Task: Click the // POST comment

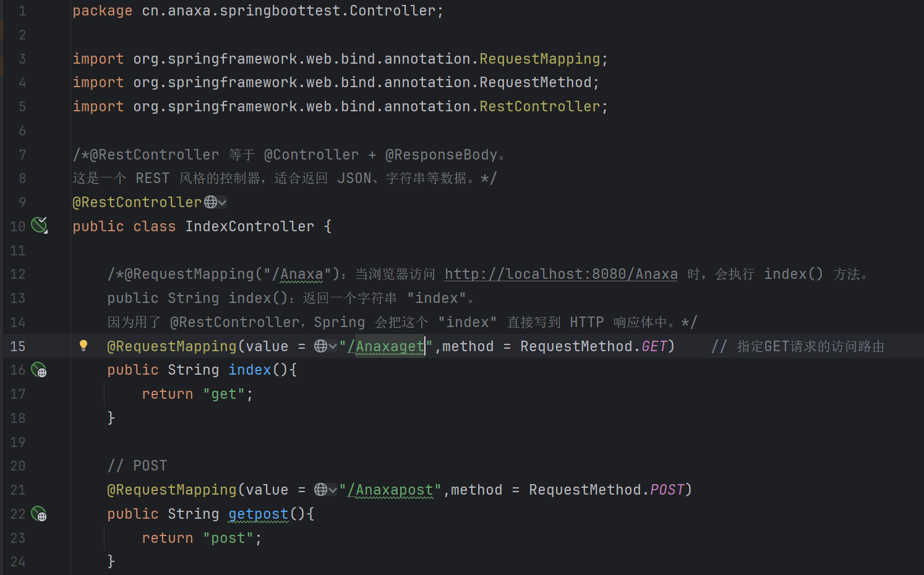Action: coord(137,466)
